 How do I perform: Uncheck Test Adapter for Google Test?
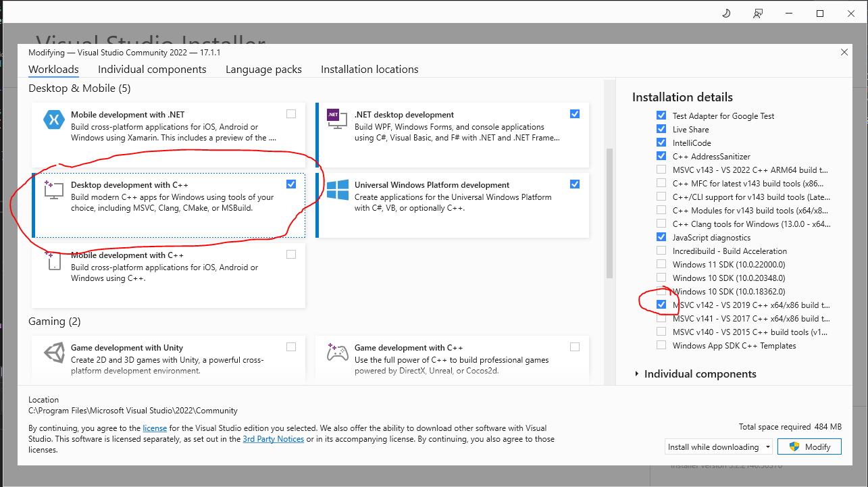pos(661,116)
